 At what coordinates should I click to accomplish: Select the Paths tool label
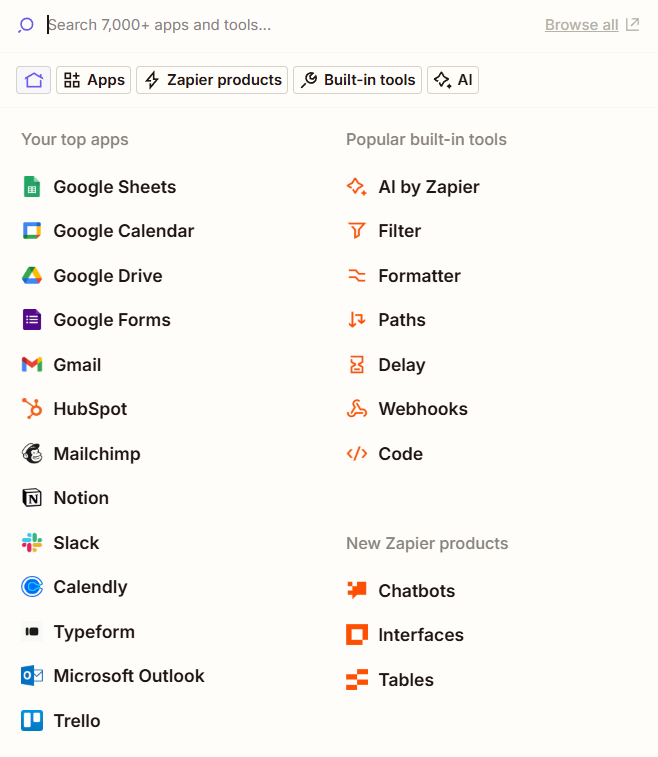tap(402, 320)
